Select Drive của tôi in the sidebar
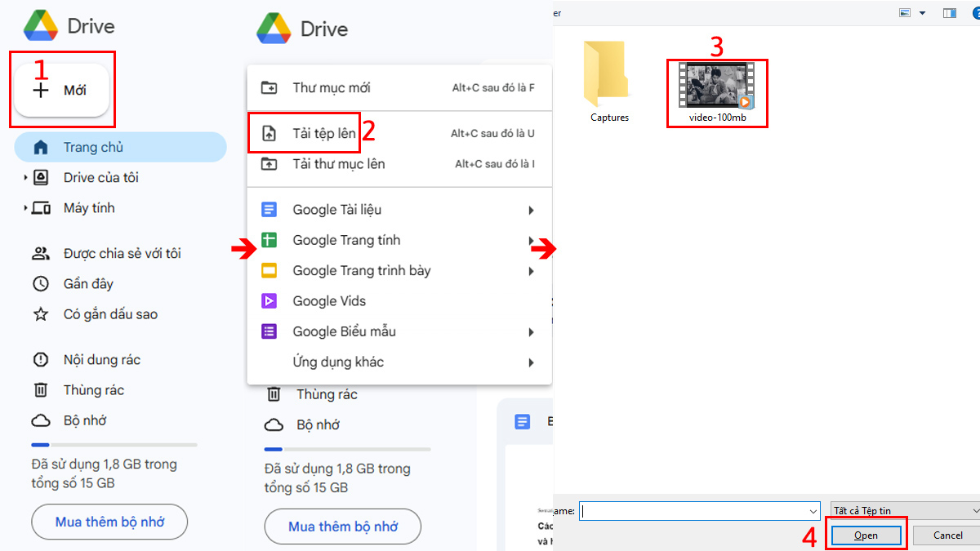The image size is (980, 551). coord(101,178)
